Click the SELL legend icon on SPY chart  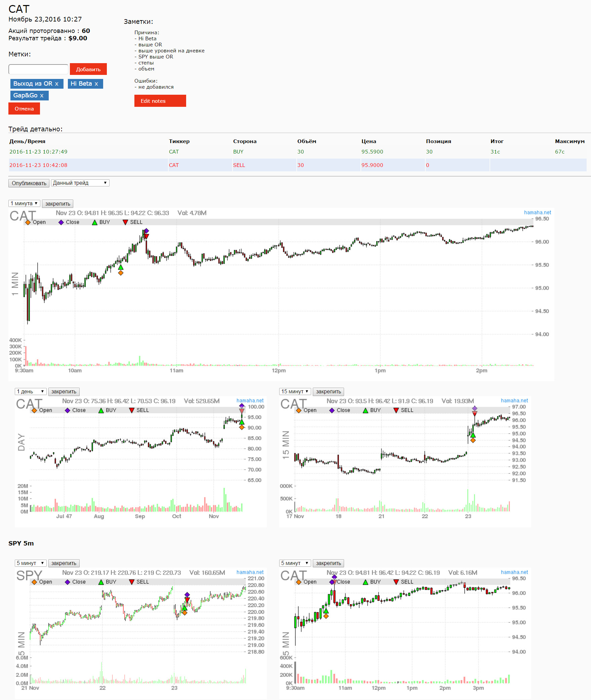tap(132, 582)
